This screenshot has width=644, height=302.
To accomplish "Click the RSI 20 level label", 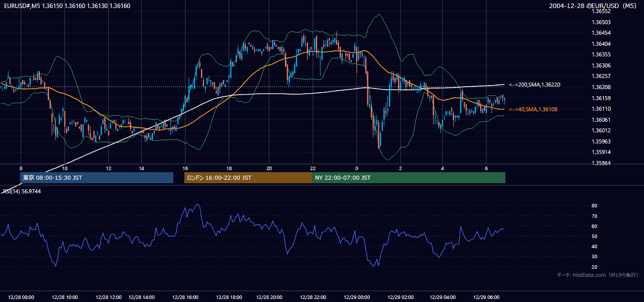I will tap(594, 267).
